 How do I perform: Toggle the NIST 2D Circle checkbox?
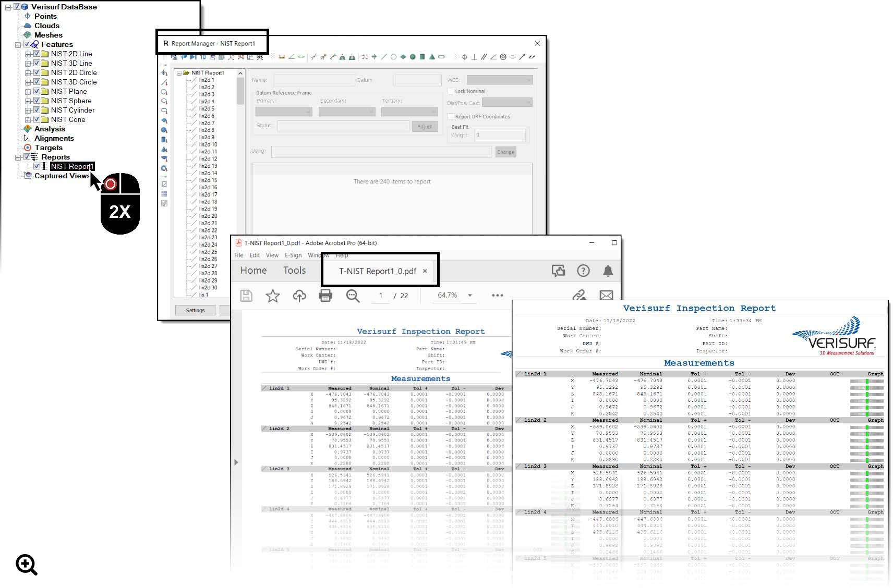coord(37,72)
